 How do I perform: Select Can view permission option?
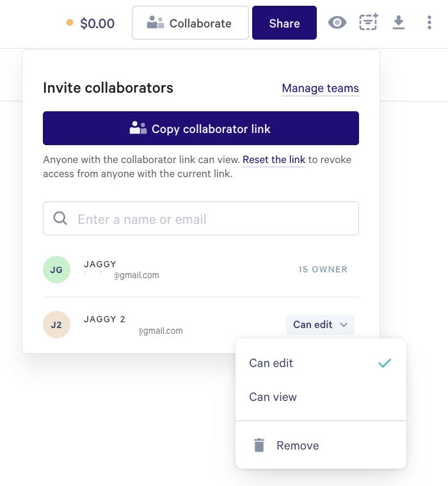pyautogui.click(x=321, y=396)
